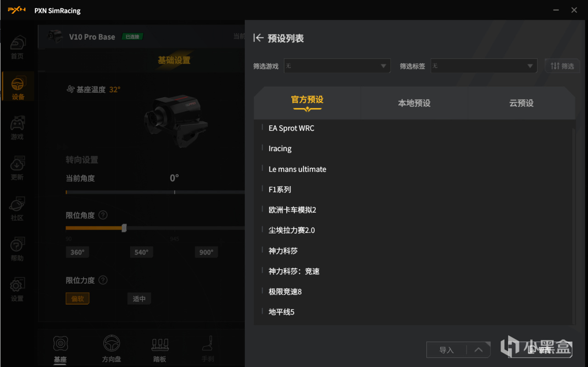Set the limit angle to 540°

pyautogui.click(x=141, y=252)
